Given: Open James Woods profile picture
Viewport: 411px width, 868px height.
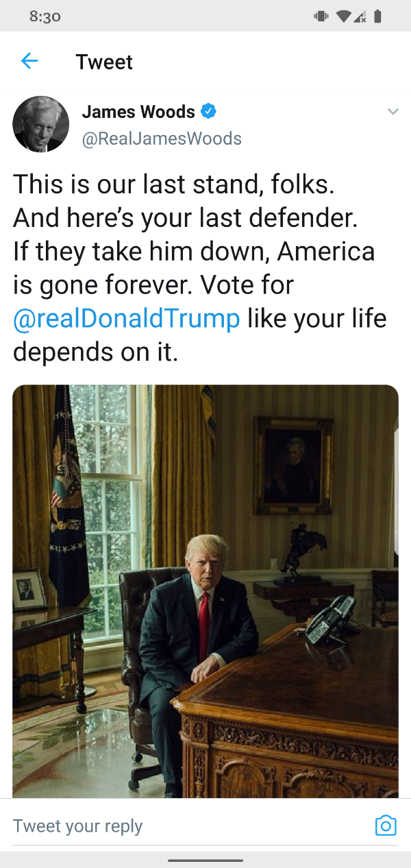Looking at the screenshot, I should pos(41,124).
